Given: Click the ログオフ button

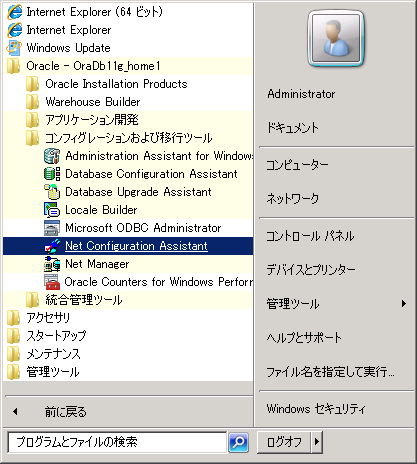Looking at the screenshot, I should (x=284, y=442).
